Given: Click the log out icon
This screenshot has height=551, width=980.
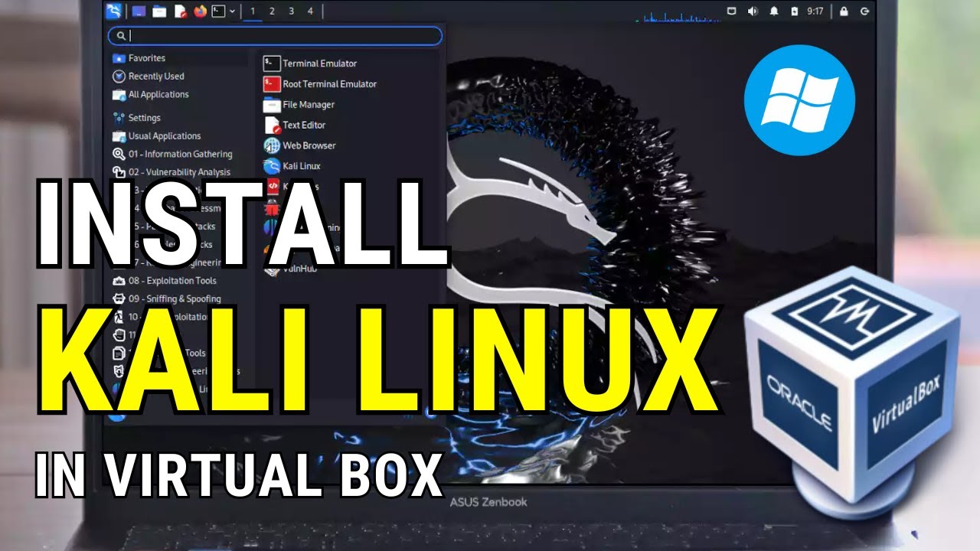Looking at the screenshot, I should point(865,11).
